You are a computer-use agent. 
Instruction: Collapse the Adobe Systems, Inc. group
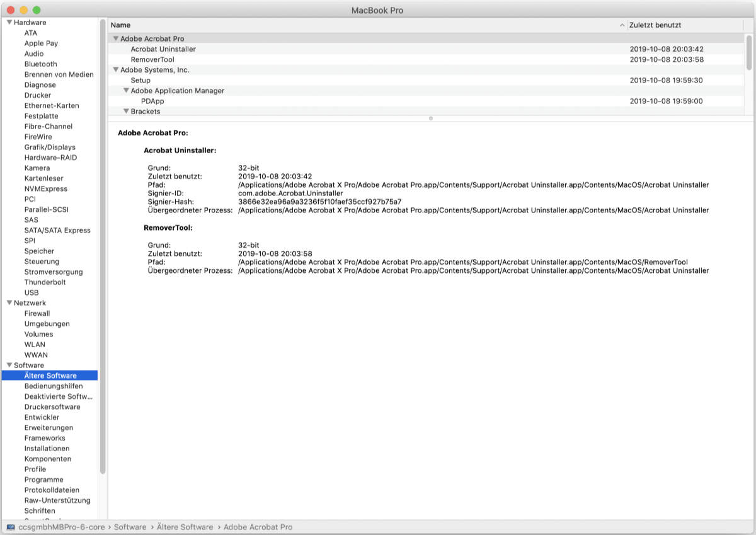(x=116, y=70)
